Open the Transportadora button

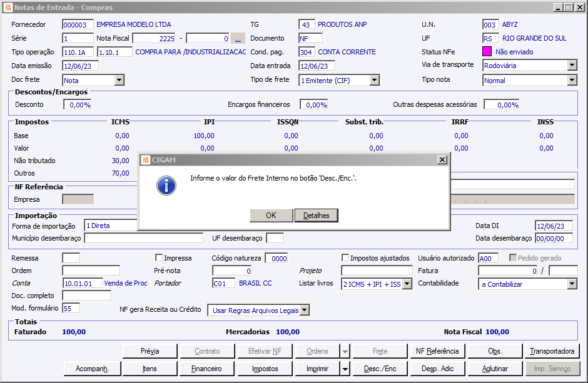coord(552,351)
